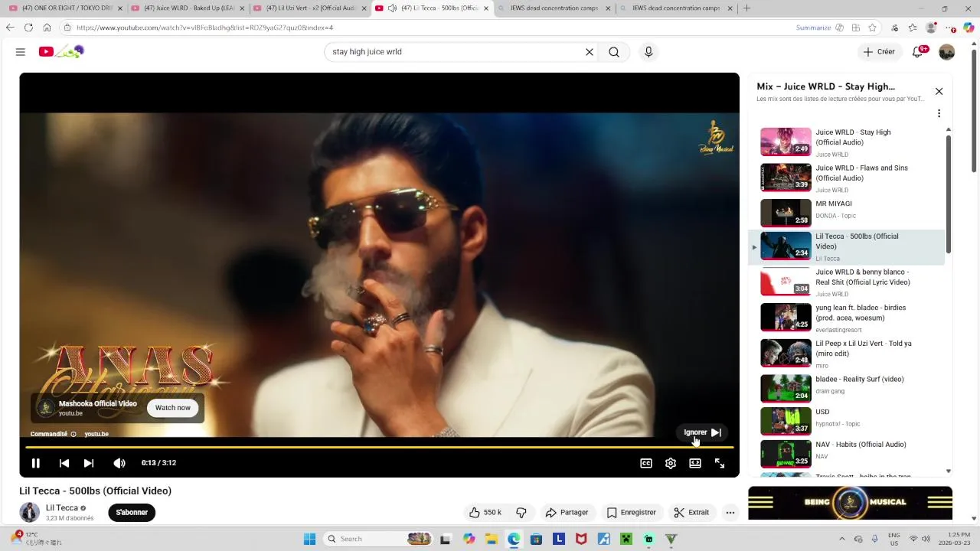The image size is (980, 551).
Task: Mute the tab via its speaker icon
Action: [x=392, y=8]
